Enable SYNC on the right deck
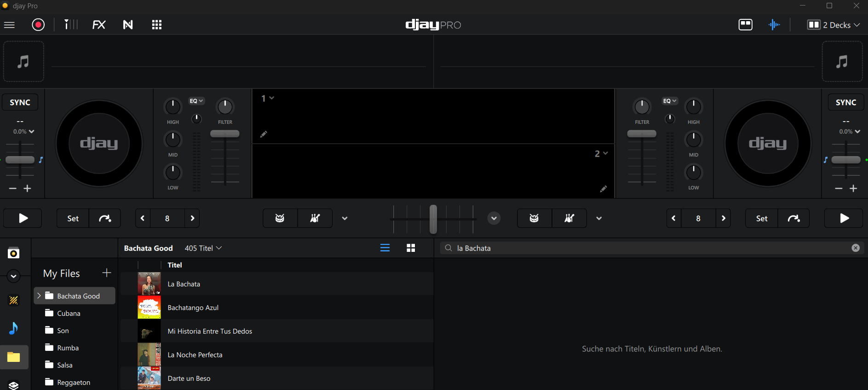This screenshot has height=390, width=868. tap(846, 102)
